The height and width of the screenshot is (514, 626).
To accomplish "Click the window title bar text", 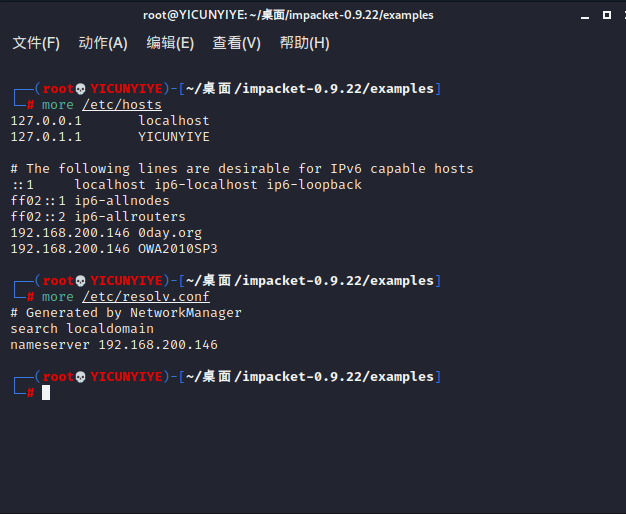I will coord(288,15).
